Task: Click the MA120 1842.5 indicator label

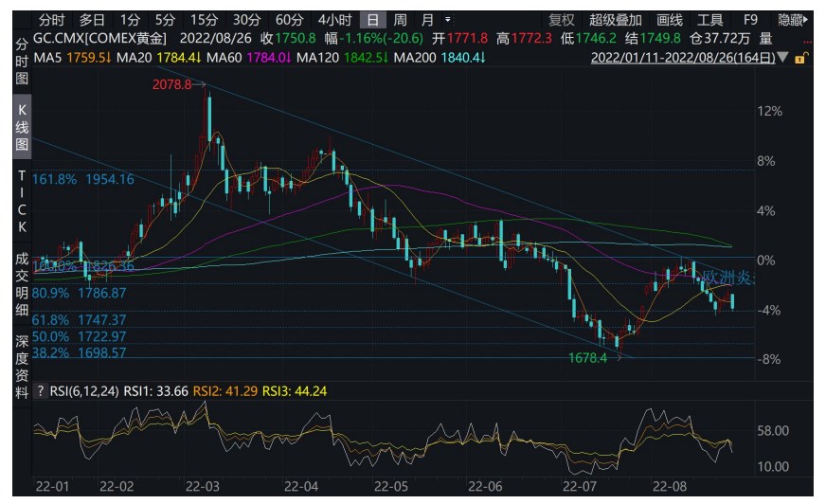Action: point(342,58)
